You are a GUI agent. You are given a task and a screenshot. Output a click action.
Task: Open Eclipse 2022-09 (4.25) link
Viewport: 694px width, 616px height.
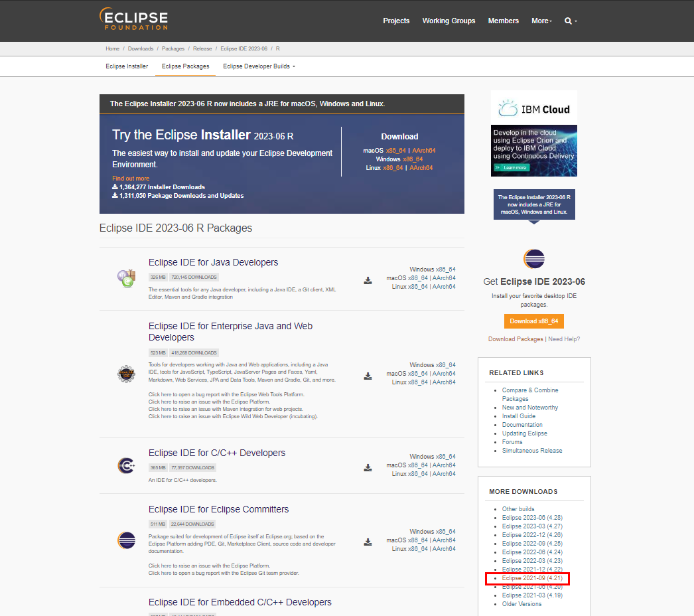coord(532,544)
